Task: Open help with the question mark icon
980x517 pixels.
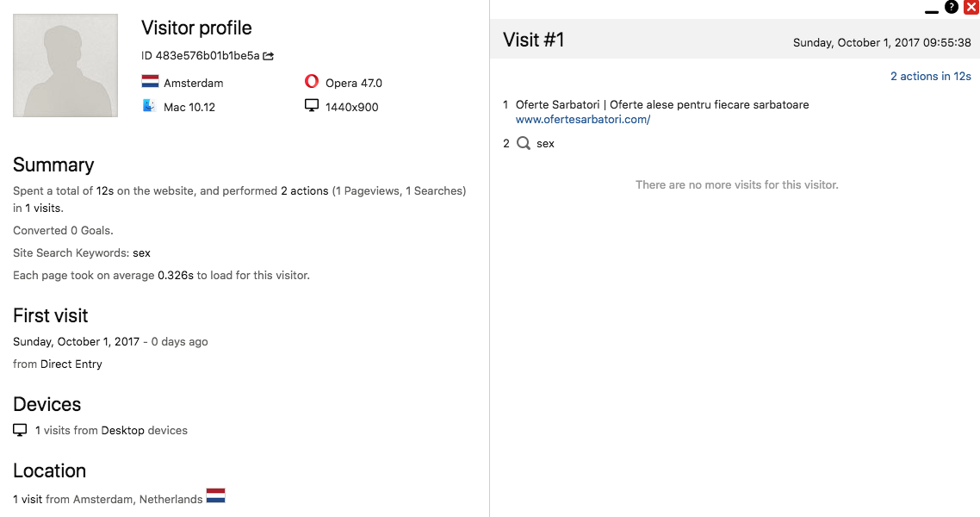Action: click(x=952, y=7)
